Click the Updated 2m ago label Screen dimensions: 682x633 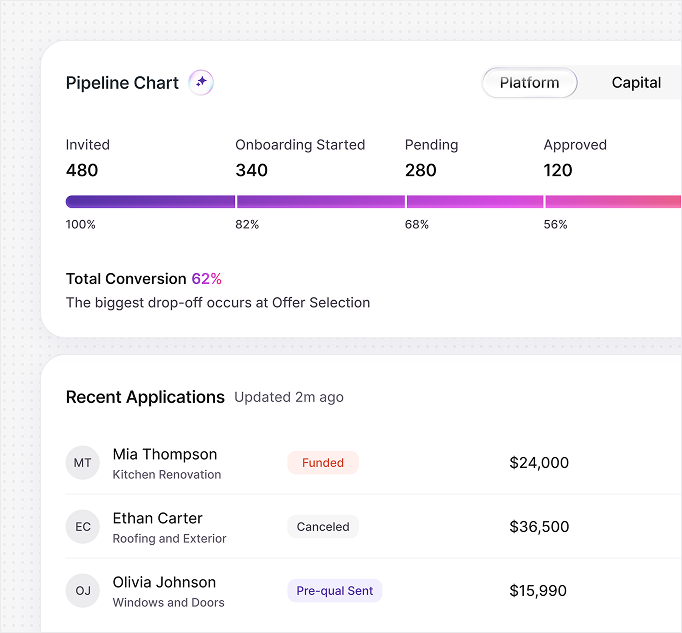pyautogui.click(x=289, y=397)
